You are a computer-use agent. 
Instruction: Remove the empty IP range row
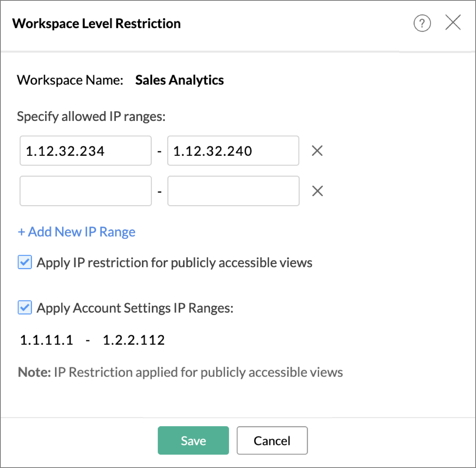coord(317,191)
